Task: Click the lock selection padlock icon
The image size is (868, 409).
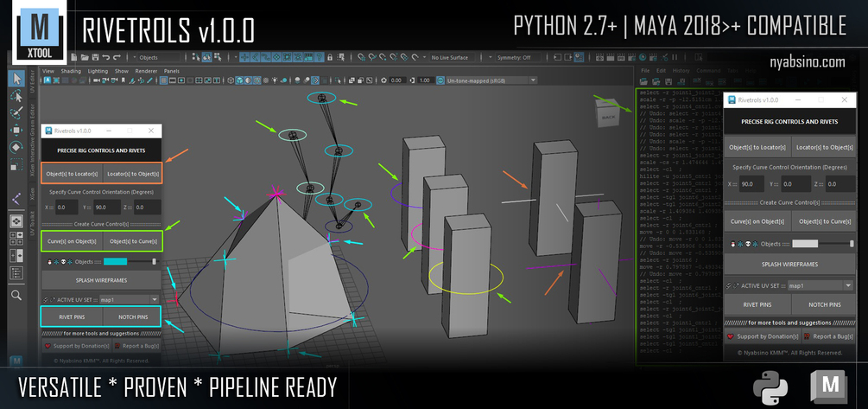Action: [330, 57]
